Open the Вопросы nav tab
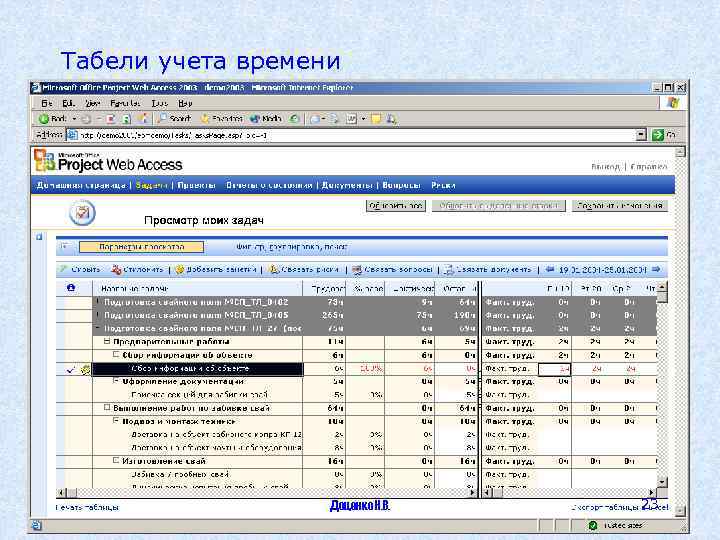The height and width of the screenshot is (540, 720). click(401, 185)
